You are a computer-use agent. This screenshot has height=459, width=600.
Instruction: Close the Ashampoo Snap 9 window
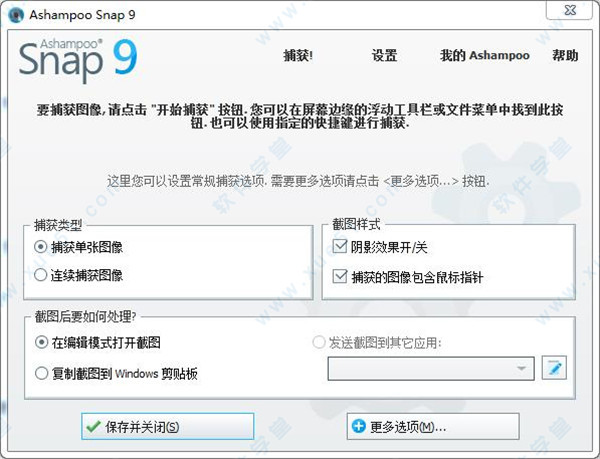(x=569, y=10)
